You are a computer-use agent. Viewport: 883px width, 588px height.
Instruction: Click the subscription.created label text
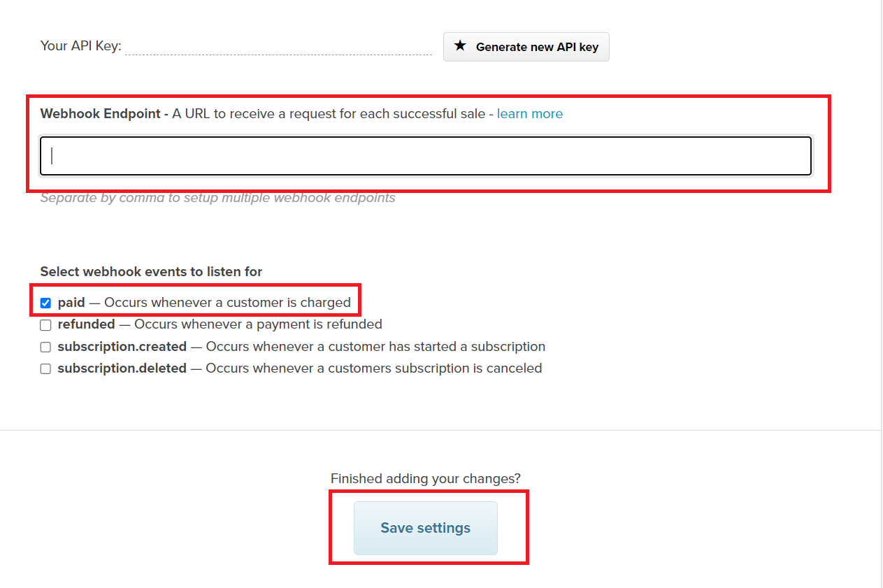coord(122,347)
